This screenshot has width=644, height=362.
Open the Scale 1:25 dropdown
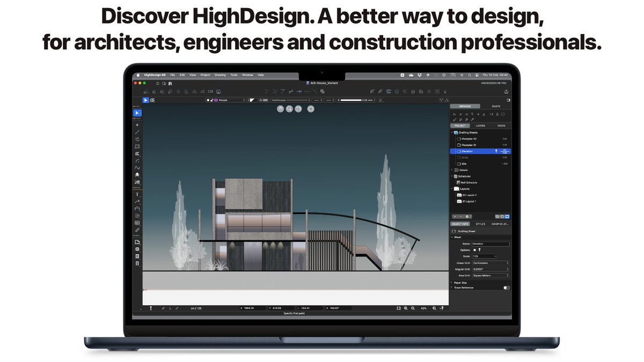[484, 256]
